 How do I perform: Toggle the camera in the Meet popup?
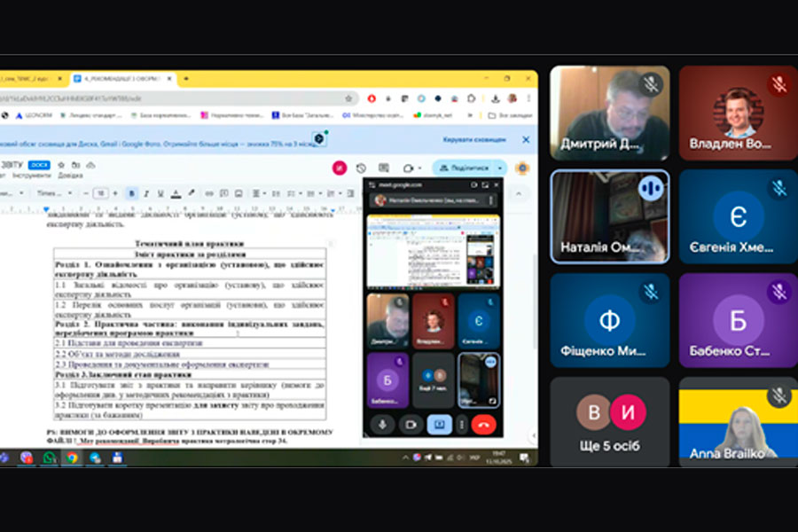pos(411,425)
